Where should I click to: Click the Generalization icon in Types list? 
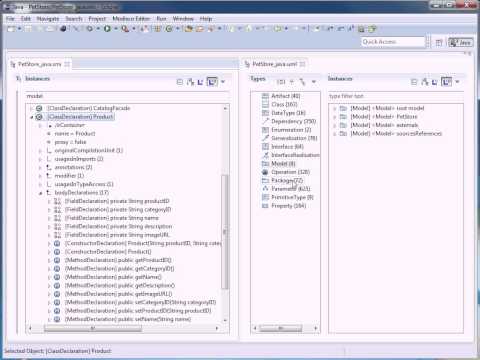(265, 138)
